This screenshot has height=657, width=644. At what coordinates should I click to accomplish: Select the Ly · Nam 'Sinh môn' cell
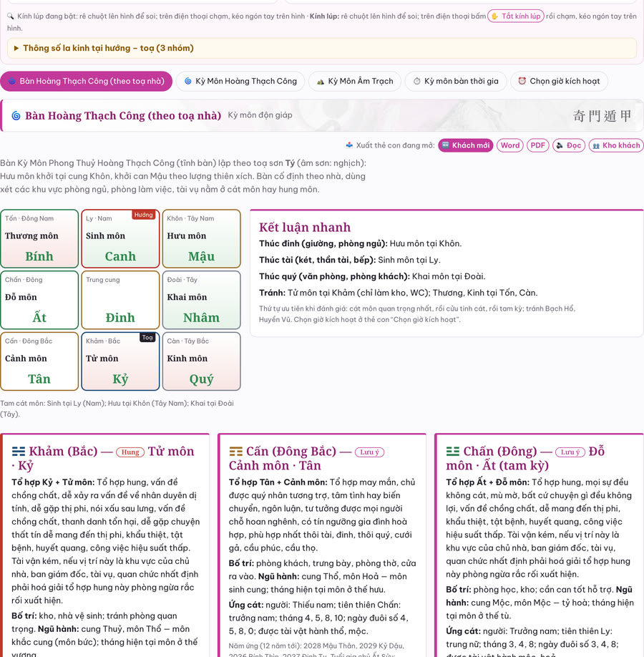click(120, 238)
